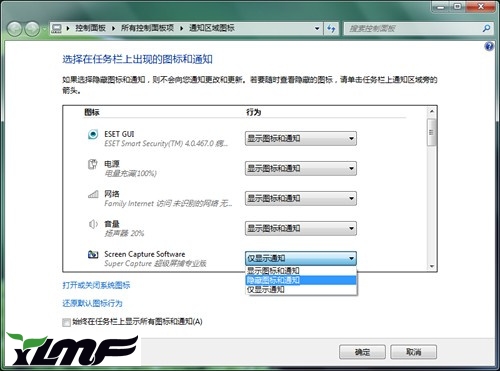Collapse the Screen Capture Software behavior dropdown
This screenshot has width=500, height=371.
[x=301, y=258]
